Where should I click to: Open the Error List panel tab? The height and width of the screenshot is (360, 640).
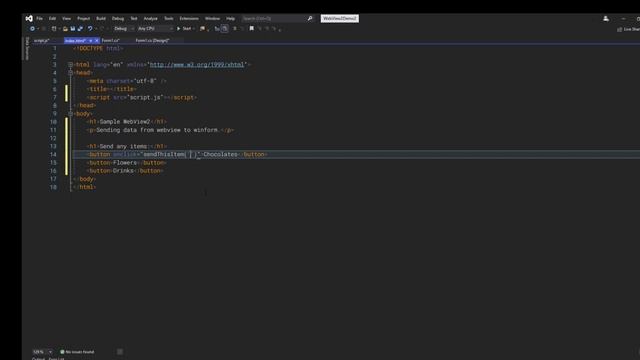(x=56, y=358)
